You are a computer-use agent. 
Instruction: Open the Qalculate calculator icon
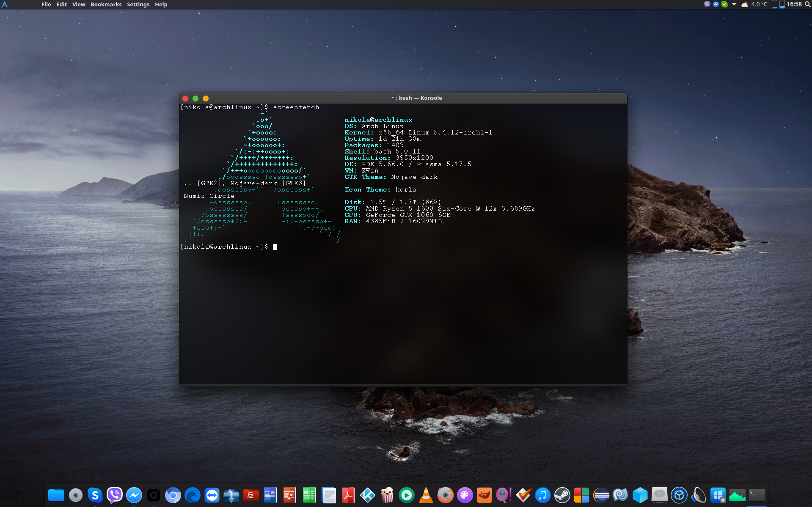pos(504,495)
